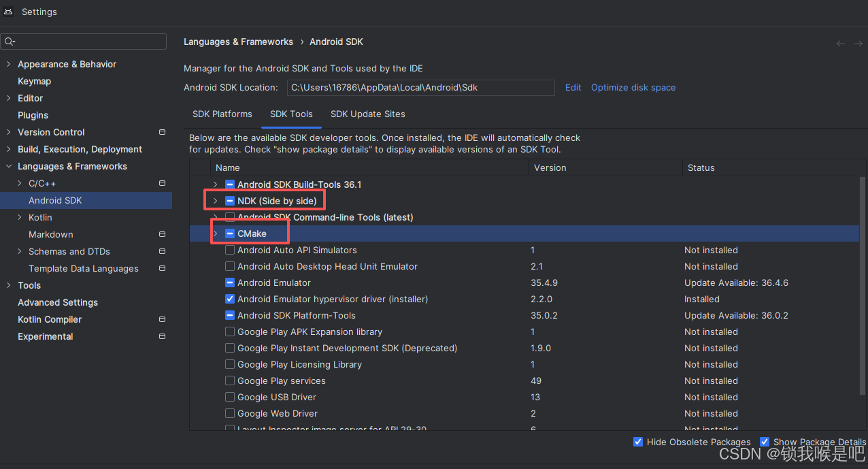Check Google Play Instant Development SDK

coord(230,348)
